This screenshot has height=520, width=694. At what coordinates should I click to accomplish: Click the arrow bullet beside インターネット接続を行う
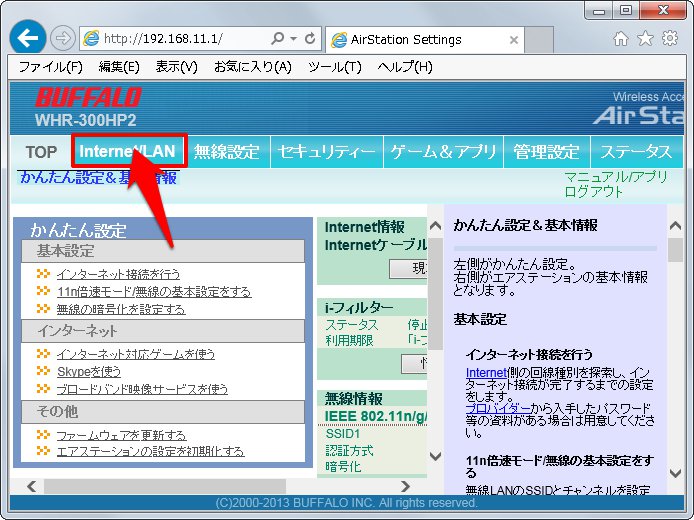(43, 274)
